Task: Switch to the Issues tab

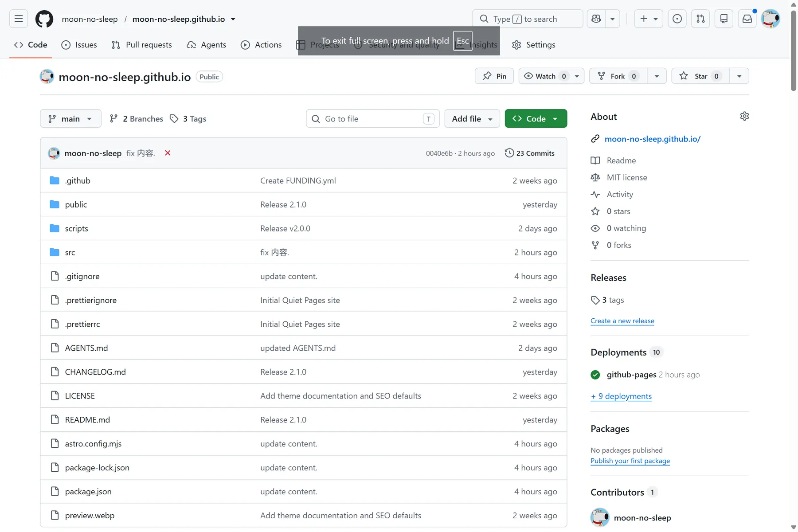Action: click(79, 45)
